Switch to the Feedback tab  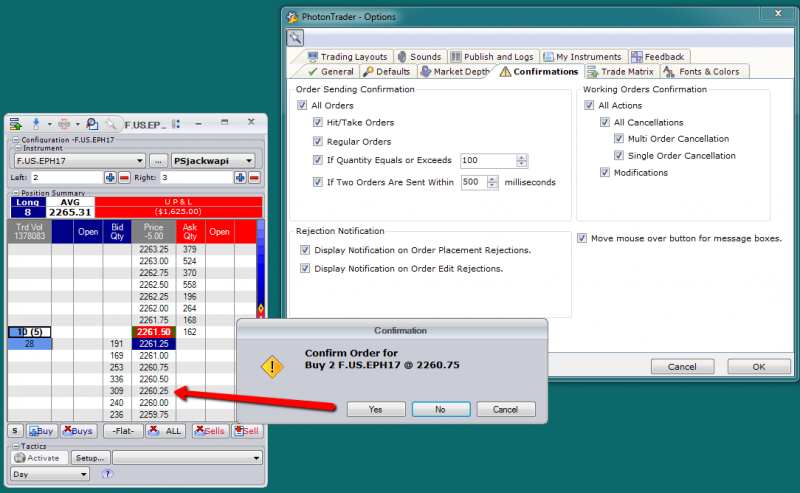[658, 57]
